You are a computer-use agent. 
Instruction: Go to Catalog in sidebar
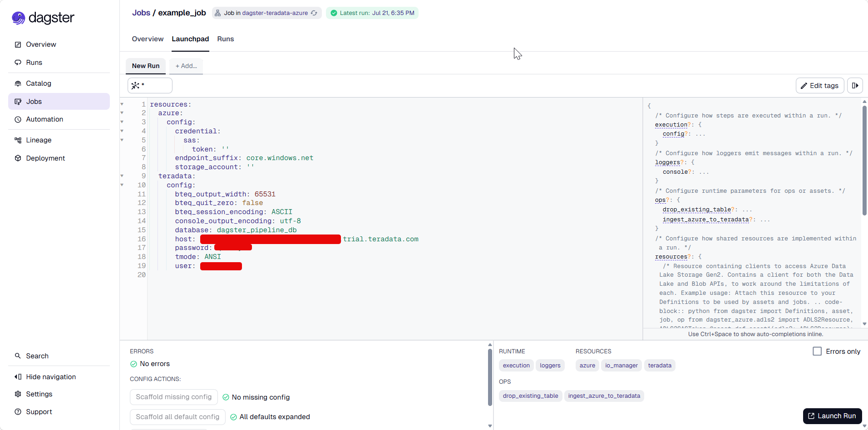point(59,83)
